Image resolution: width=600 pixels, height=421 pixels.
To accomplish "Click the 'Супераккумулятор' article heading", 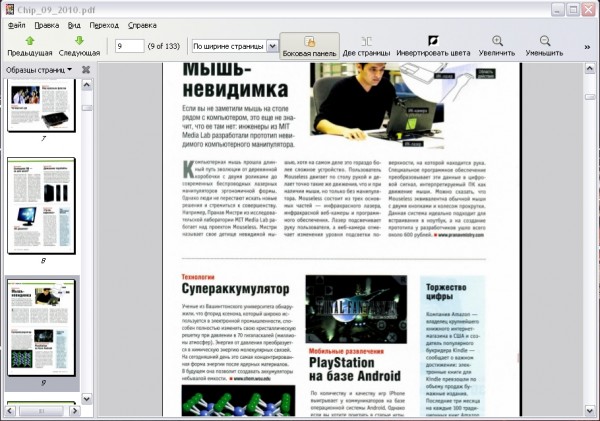I will [x=235, y=289].
